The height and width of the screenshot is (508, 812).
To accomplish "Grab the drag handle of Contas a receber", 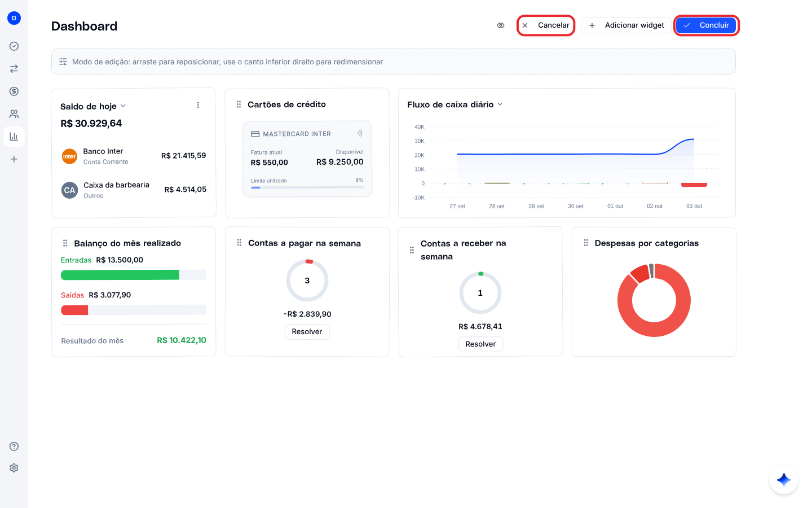I will (x=412, y=250).
